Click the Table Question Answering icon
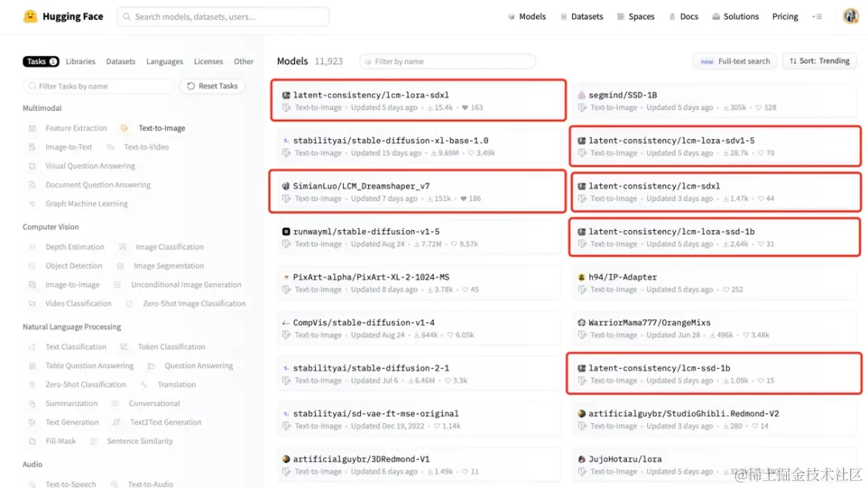 coord(32,366)
